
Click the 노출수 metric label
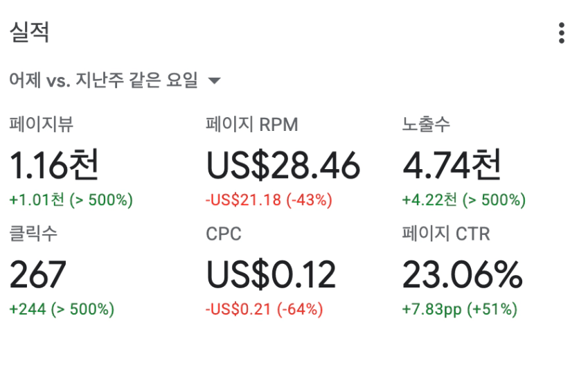click(x=426, y=124)
